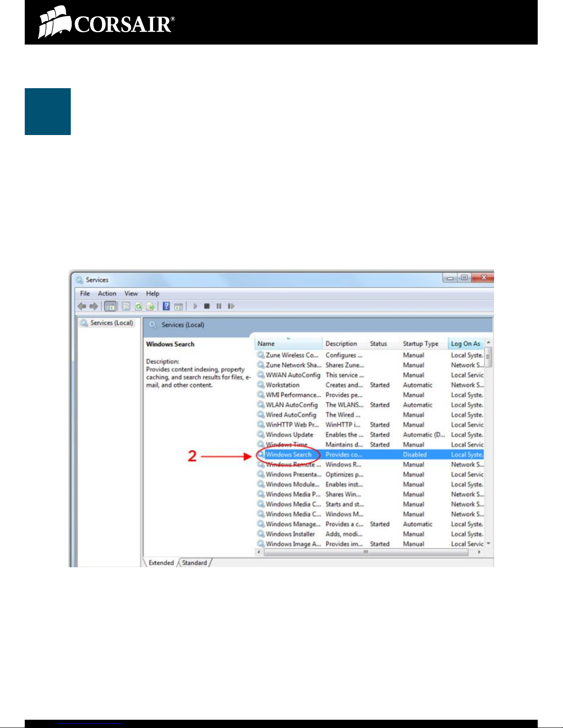This screenshot has height=728, width=563.
Task: Sort services by the Name column header
Action: tap(288, 344)
